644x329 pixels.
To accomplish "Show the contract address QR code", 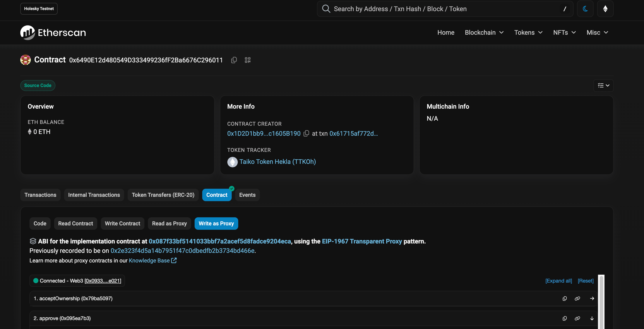I will 248,60.
